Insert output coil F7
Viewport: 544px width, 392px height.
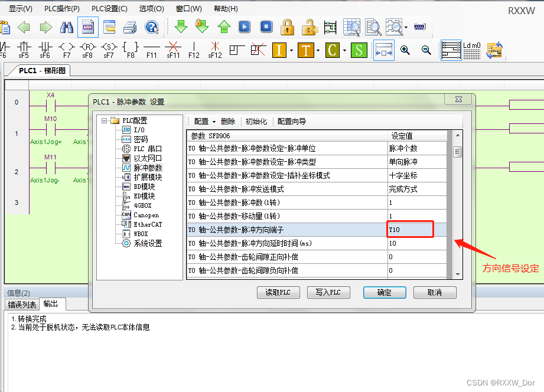[x=67, y=50]
